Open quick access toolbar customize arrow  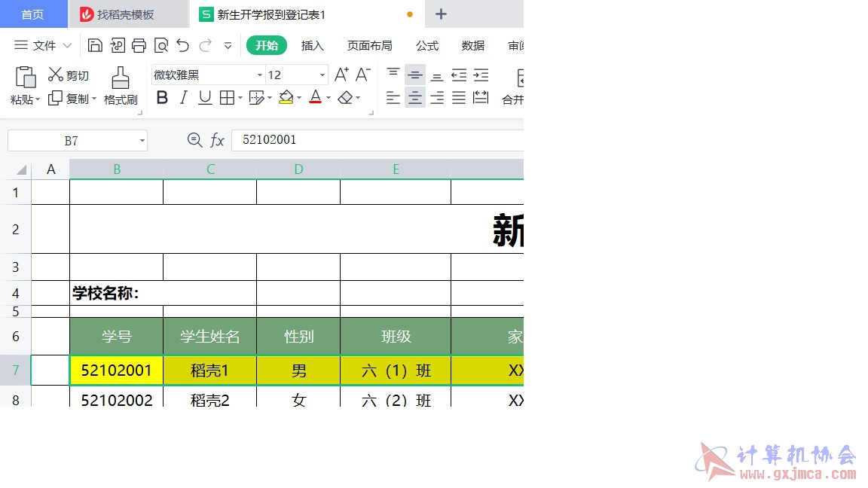click(228, 45)
